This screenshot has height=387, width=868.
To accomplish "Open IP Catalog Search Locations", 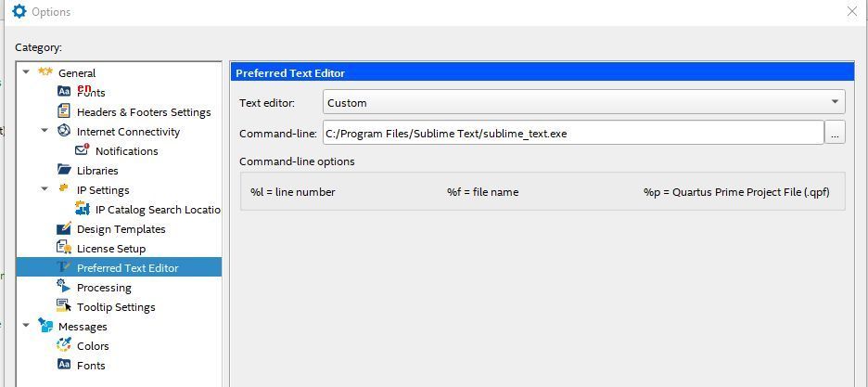I will coord(158,210).
